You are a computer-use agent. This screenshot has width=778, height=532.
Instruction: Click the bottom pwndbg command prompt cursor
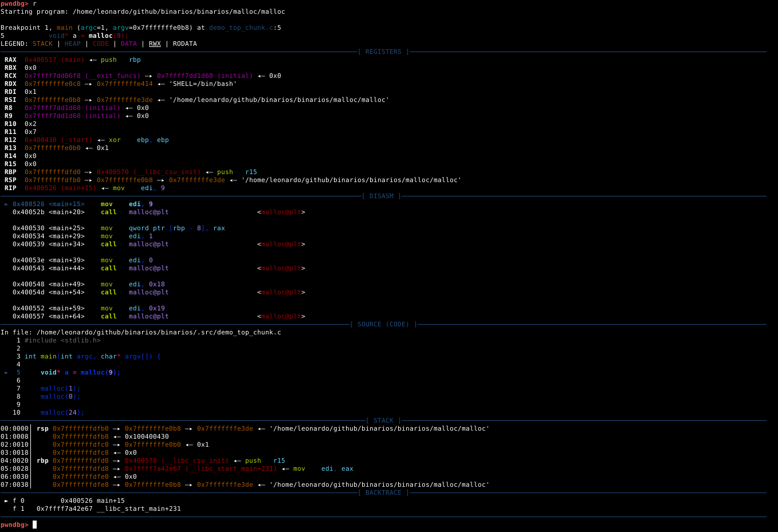[34, 525]
